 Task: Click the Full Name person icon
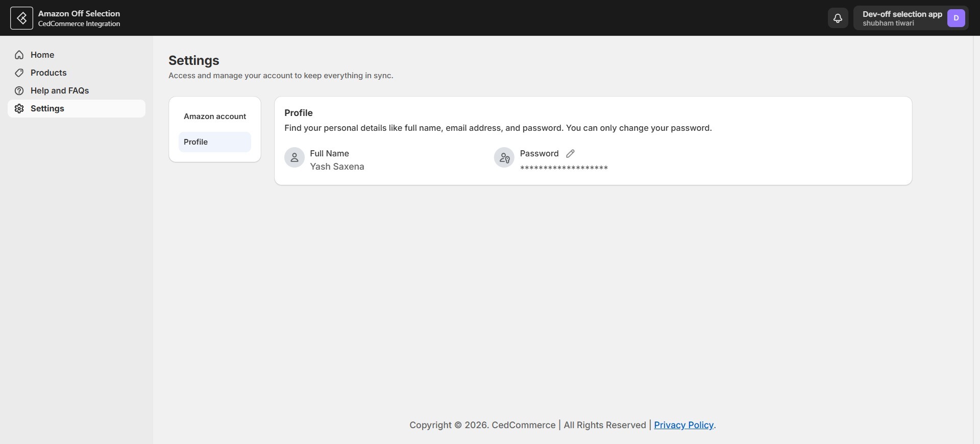295,157
